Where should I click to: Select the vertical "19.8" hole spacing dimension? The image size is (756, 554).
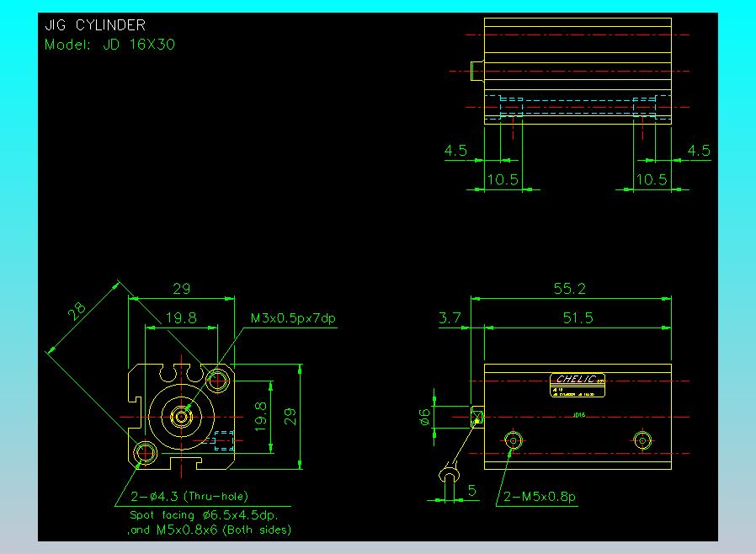[260, 417]
